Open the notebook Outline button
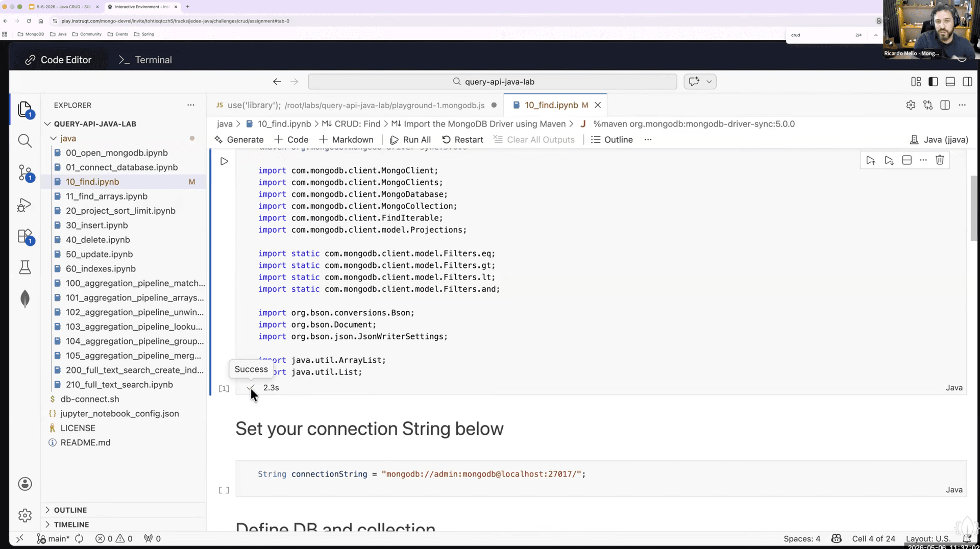 [x=612, y=140]
